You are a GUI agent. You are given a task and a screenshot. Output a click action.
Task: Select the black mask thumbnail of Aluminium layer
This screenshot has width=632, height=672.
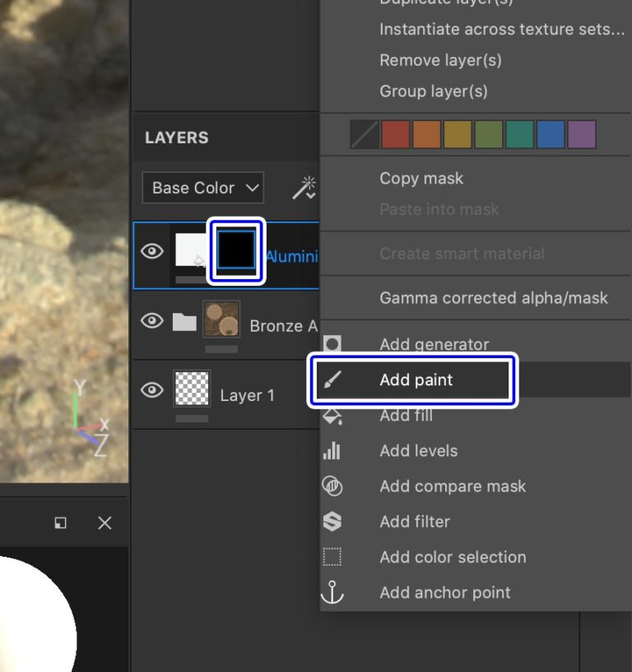click(x=236, y=250)
